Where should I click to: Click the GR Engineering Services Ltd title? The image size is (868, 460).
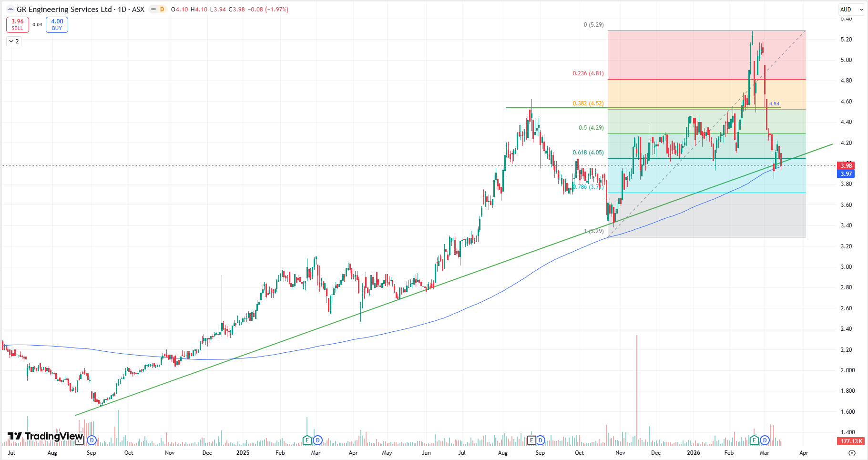[64, 10]
